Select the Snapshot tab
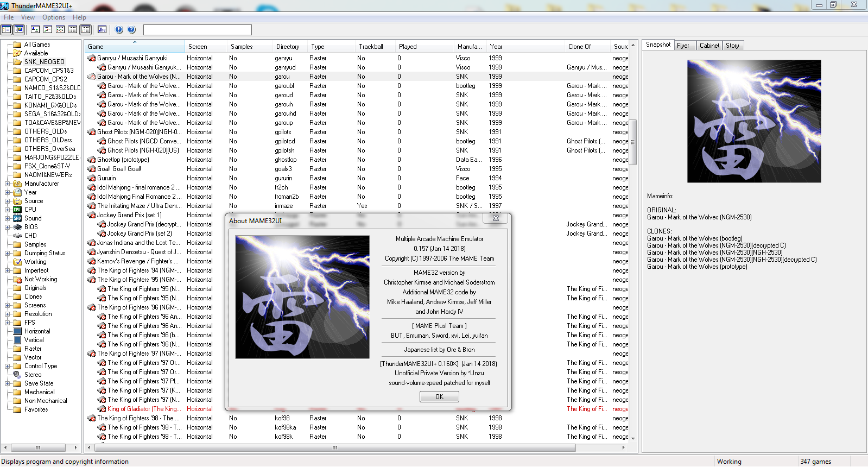This screenshot has height=467, width=868. click(658, 45)
